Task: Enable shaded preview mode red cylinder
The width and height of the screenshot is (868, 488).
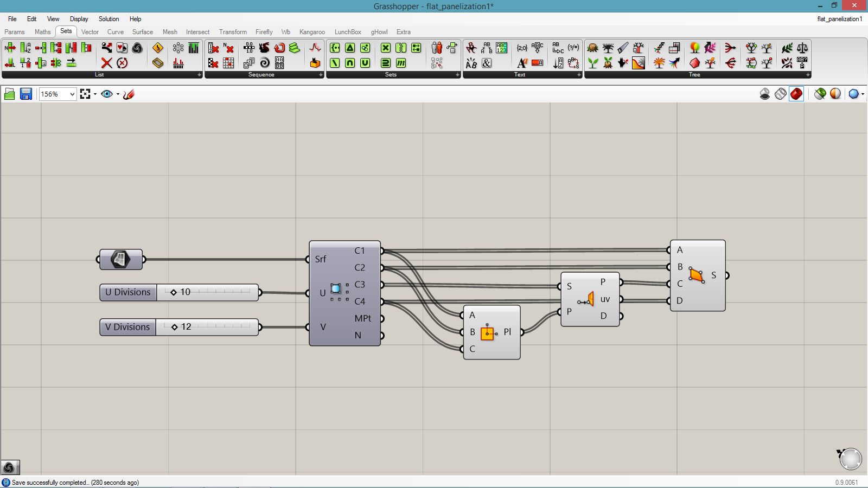Action: click(x=796, y=94)
